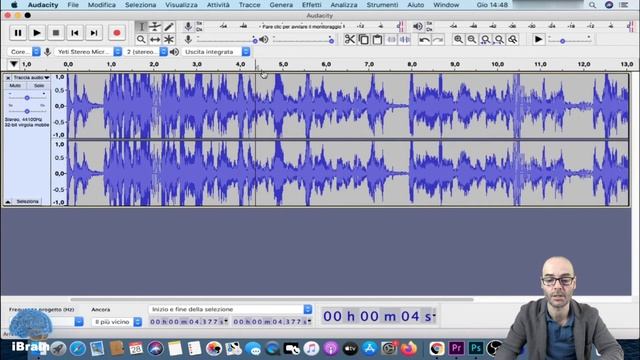Zoom in with the plus magnifier
The height and width of the screenshot is (360, 640).
point(458,40)
